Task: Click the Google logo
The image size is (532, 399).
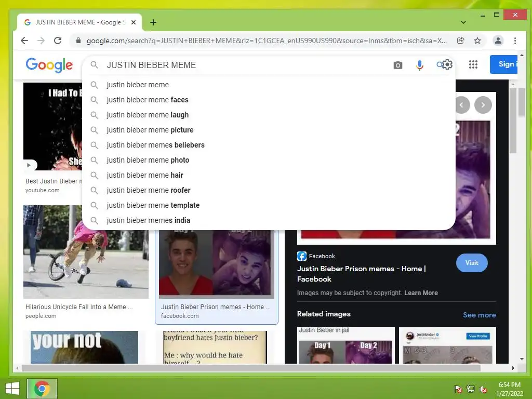Action: point(49,65)
